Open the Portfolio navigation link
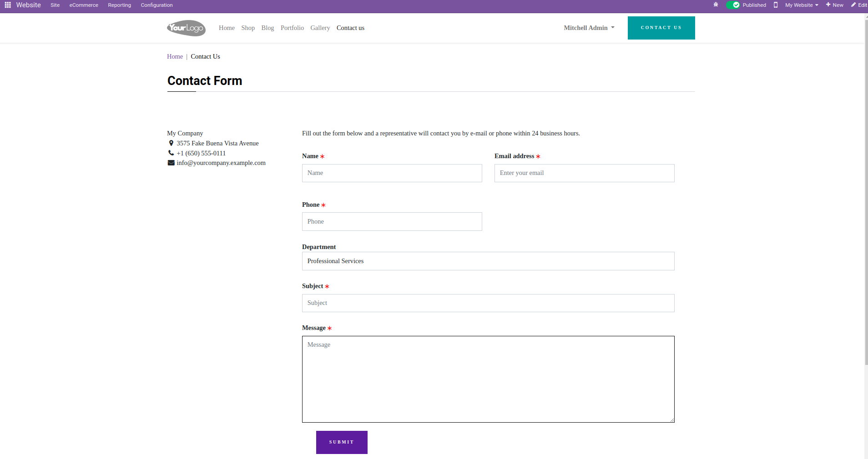 click(292, 28)
